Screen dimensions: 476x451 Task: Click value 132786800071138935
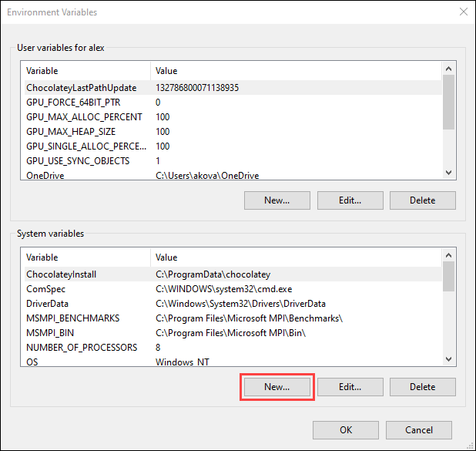click(197, 88)
